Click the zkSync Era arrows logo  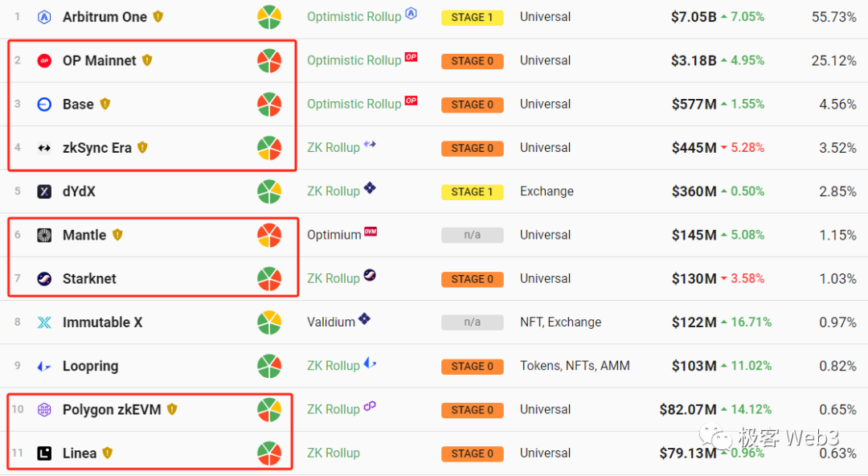point(45,148)
